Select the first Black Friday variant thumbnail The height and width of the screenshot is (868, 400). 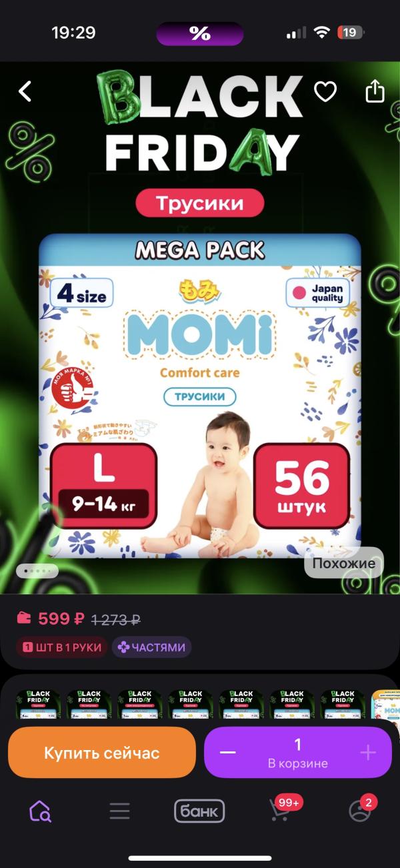click(39, 704)
